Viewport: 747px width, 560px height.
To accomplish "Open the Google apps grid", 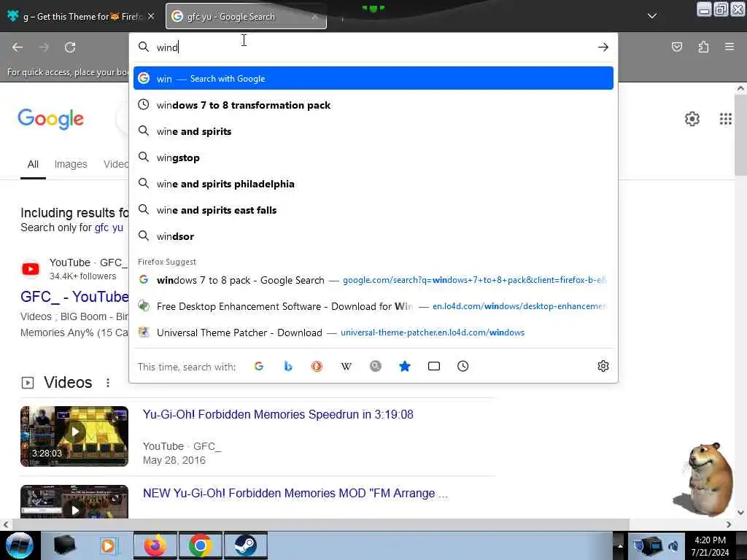I will click(725, 119).
